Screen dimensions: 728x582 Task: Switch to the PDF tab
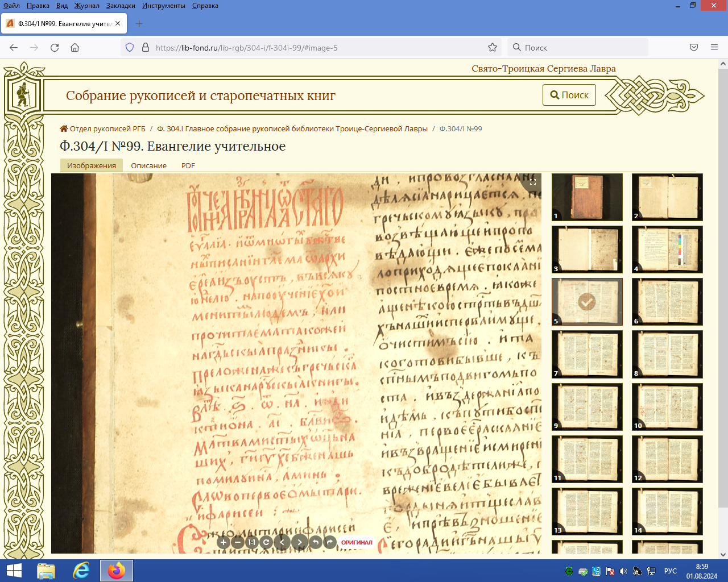click(188, 165)
